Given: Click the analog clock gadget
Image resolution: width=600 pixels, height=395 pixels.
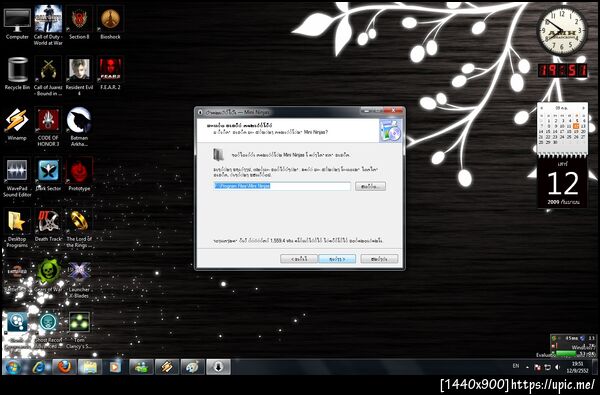Looking at the screenshot, I should click(562, 31).
